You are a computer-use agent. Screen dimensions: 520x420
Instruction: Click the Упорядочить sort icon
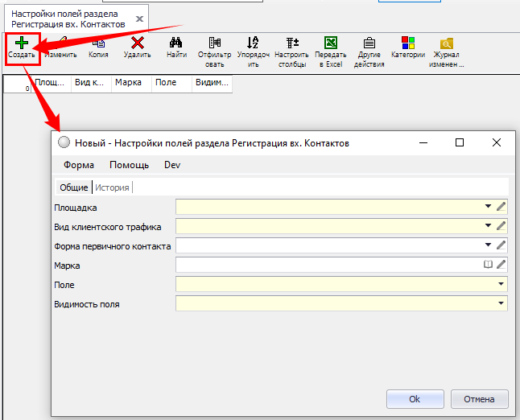click(x=253, y=43)
